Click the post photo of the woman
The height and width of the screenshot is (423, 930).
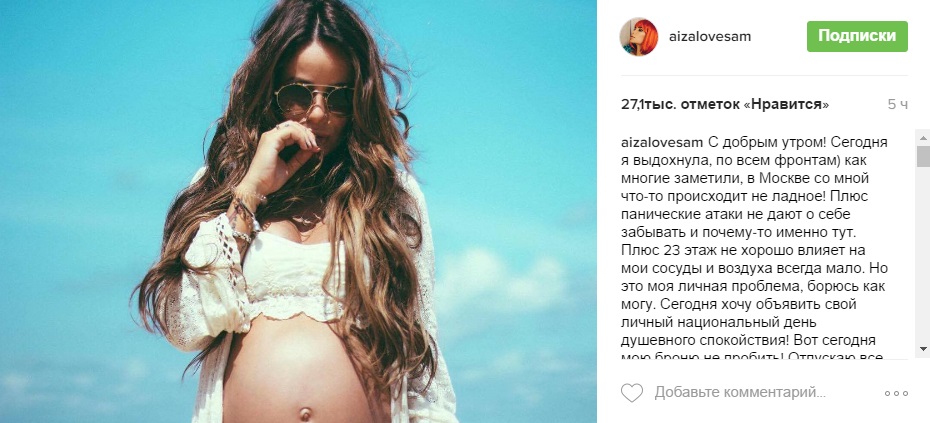point(298,211)
